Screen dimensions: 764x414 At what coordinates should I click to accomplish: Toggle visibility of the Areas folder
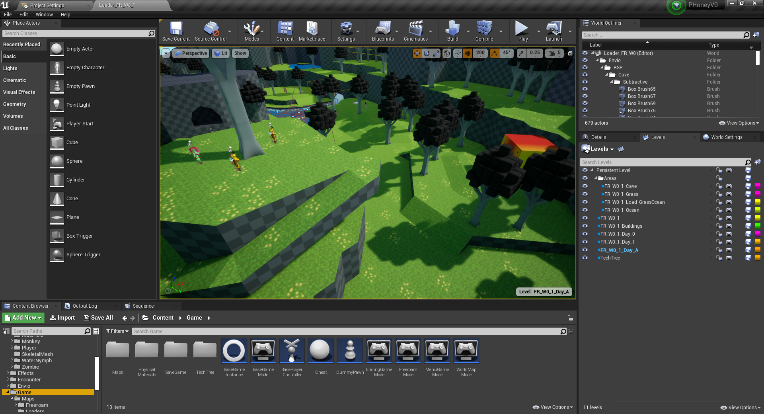(x=585, y=178)
